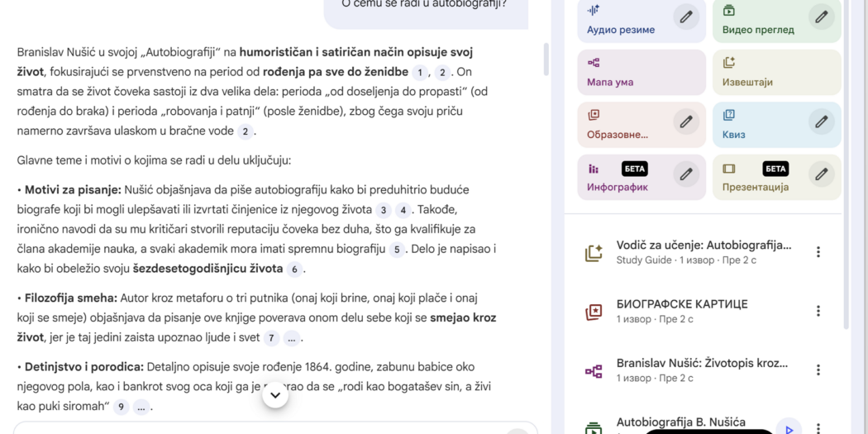The width and height of the screenshot is (868, 434).
Task: Click pencil icon on Видео преглед tile
Action: [821, 17]
